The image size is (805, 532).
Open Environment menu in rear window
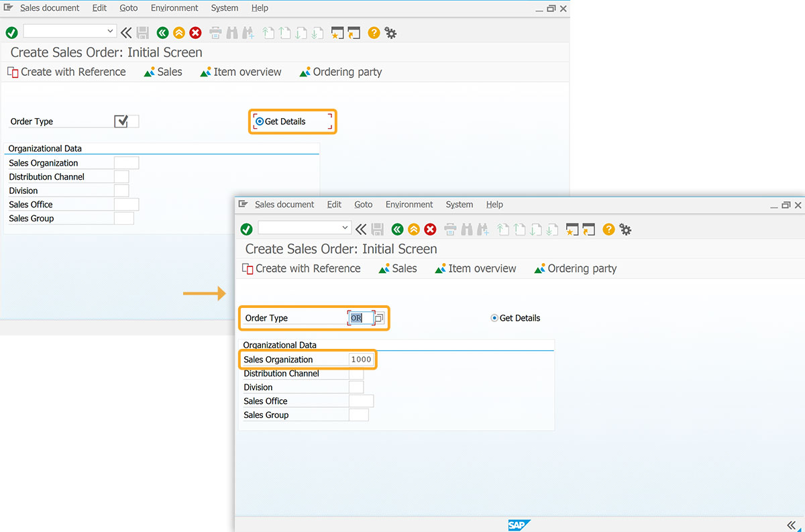point(174,8)
